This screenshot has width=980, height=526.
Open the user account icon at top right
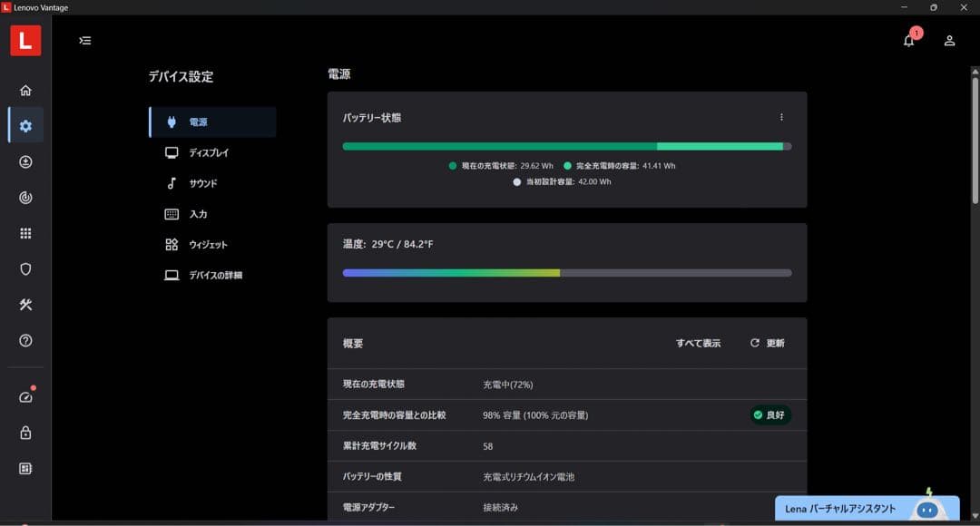coord(949,40)
